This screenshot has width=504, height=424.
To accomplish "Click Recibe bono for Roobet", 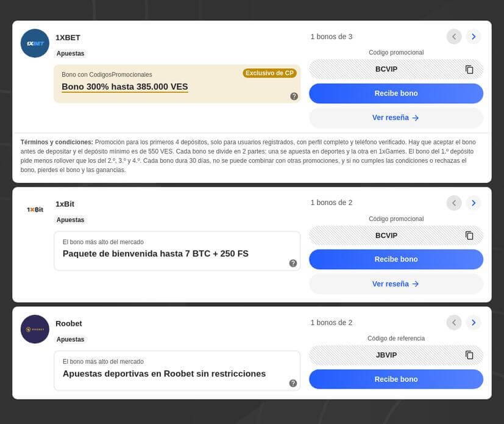I will 396,379.
